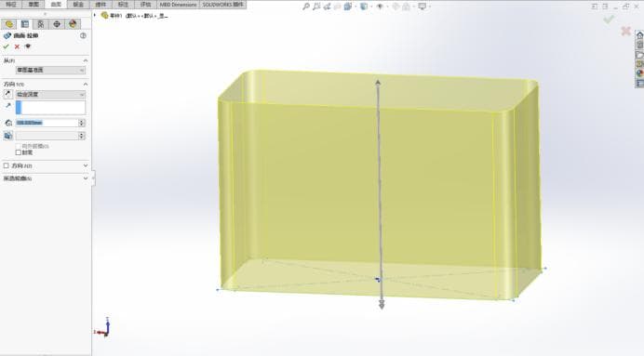Click the downward extrude direction arrow handle
644x356 pixels.
click(x=382, y=305)
